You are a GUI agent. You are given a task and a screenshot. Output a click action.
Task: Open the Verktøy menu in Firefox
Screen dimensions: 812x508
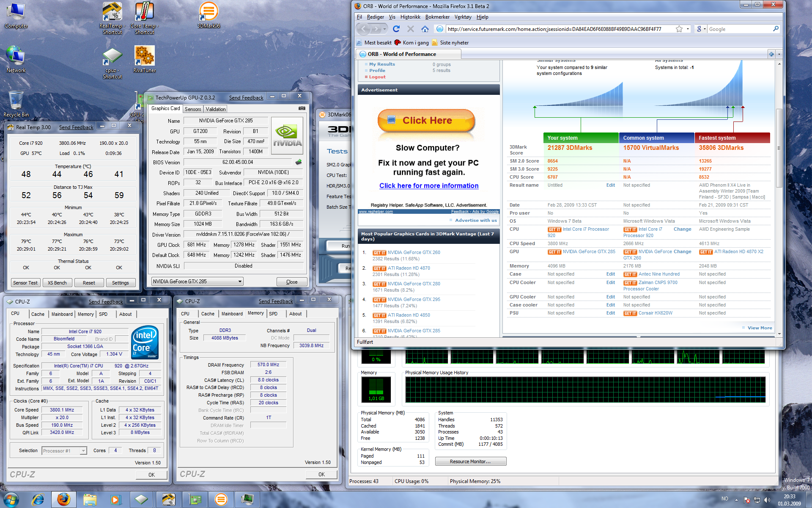click(x=463, y=17)
